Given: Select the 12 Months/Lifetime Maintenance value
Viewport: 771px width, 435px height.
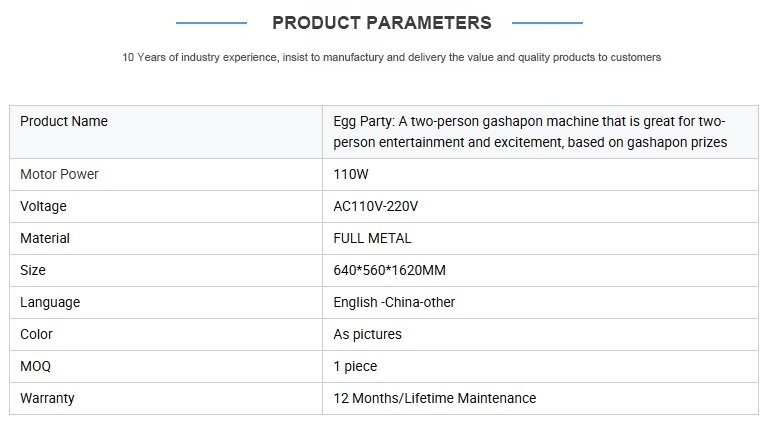Looking at the screenshot, I should pos(435,398).
